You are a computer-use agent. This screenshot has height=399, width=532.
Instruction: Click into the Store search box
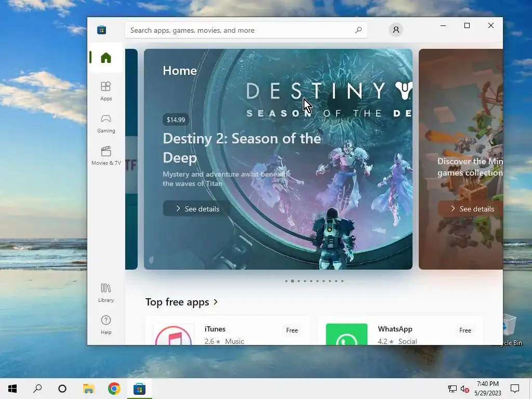(246, 30)
